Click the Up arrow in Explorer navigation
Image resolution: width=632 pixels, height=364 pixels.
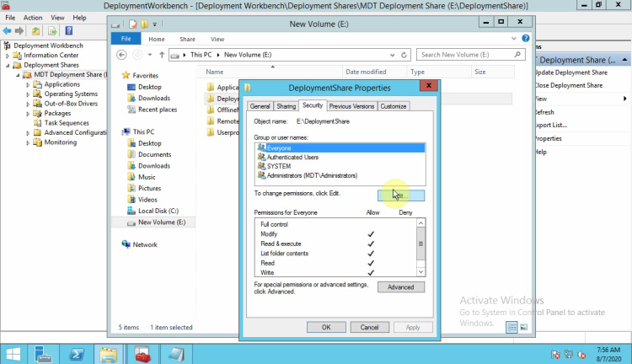click(x=161, y=55)
